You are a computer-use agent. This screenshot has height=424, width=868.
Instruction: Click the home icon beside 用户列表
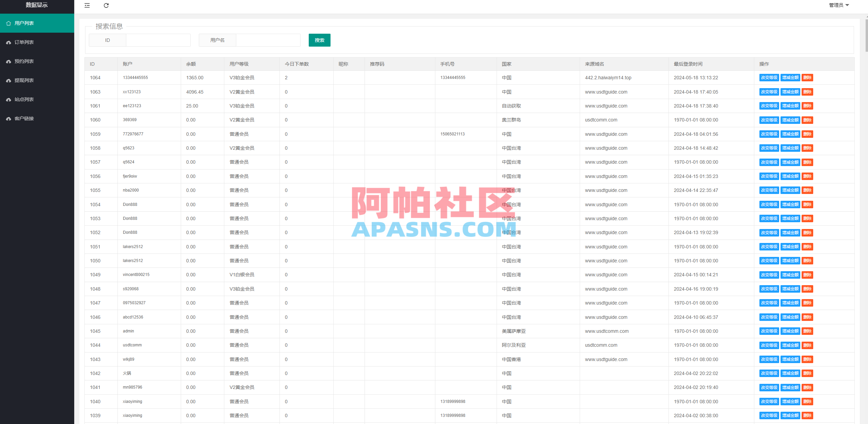tap(9, 23)
